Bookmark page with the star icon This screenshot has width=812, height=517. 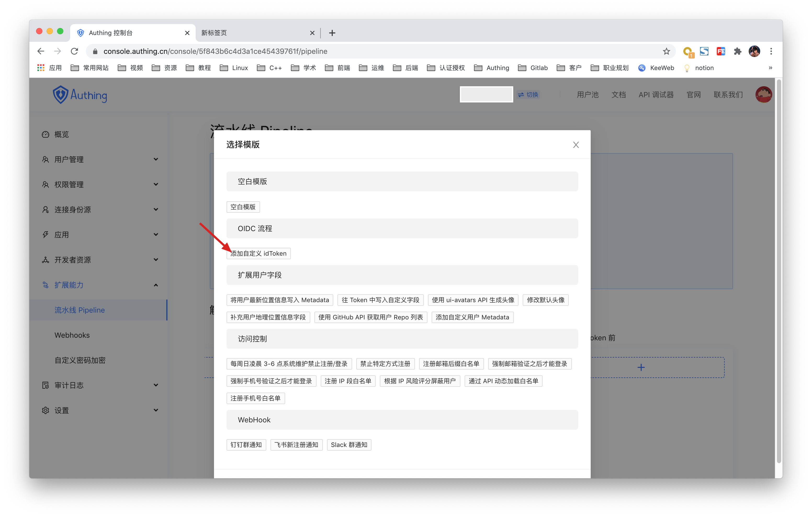[x=666, y=51]
